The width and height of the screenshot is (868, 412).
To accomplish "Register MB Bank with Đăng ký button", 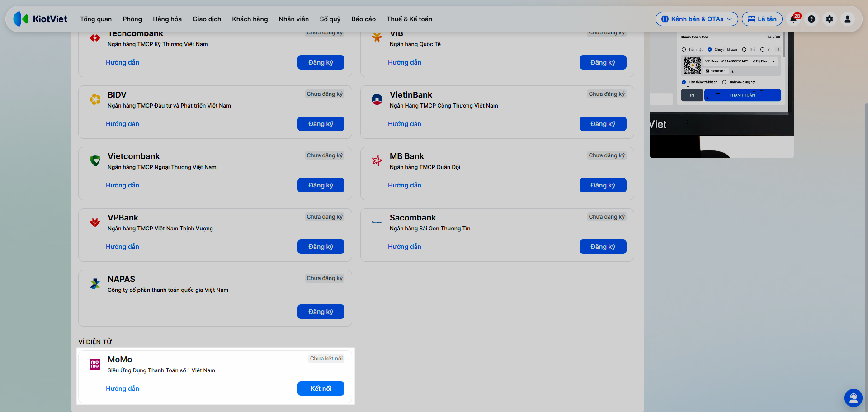I will (x=603, y=185).
